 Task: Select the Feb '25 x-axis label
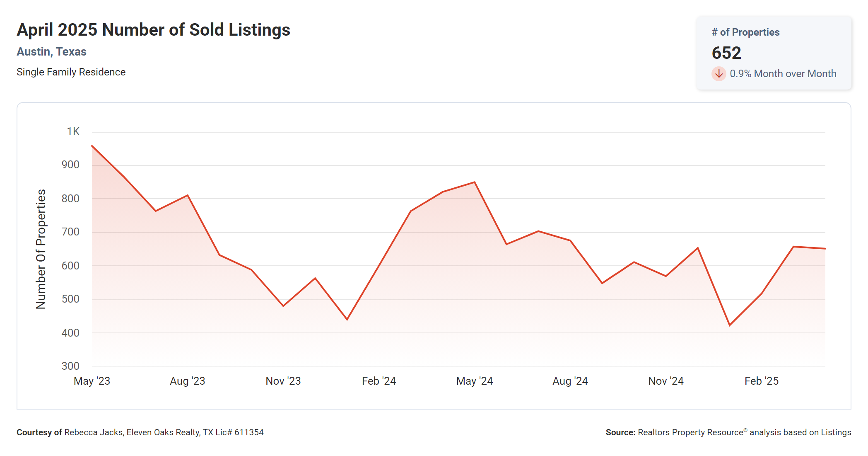point(762,381)
